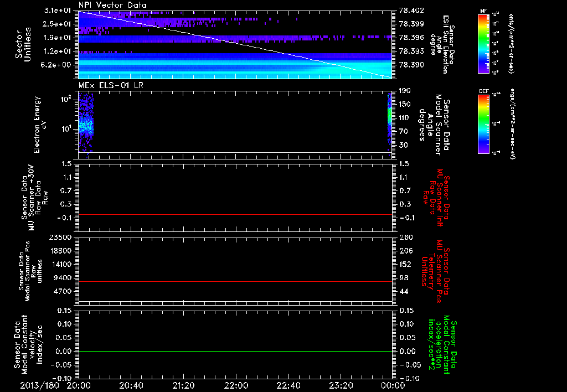Click the '70' scanner angle tick label
This screenshot has height=392, width=567.
tap(403, 132)
